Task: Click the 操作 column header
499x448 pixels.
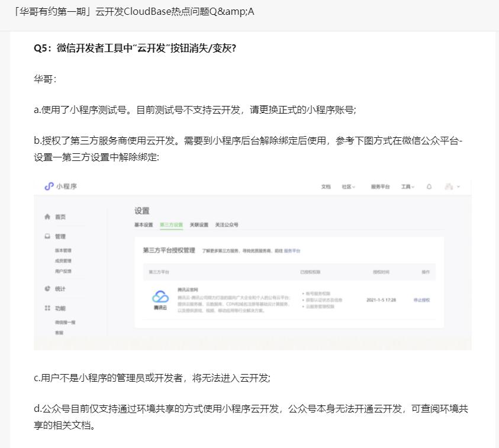Action: (x=426, y=272)
